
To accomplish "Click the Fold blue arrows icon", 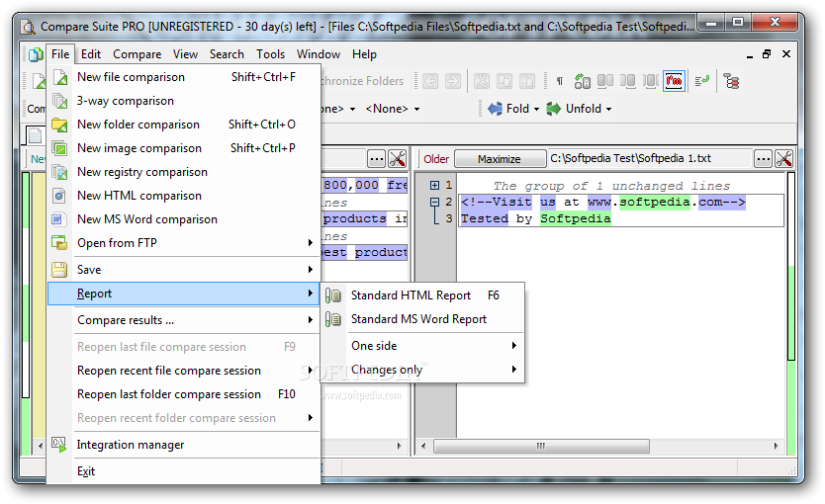I will (496, 109).
